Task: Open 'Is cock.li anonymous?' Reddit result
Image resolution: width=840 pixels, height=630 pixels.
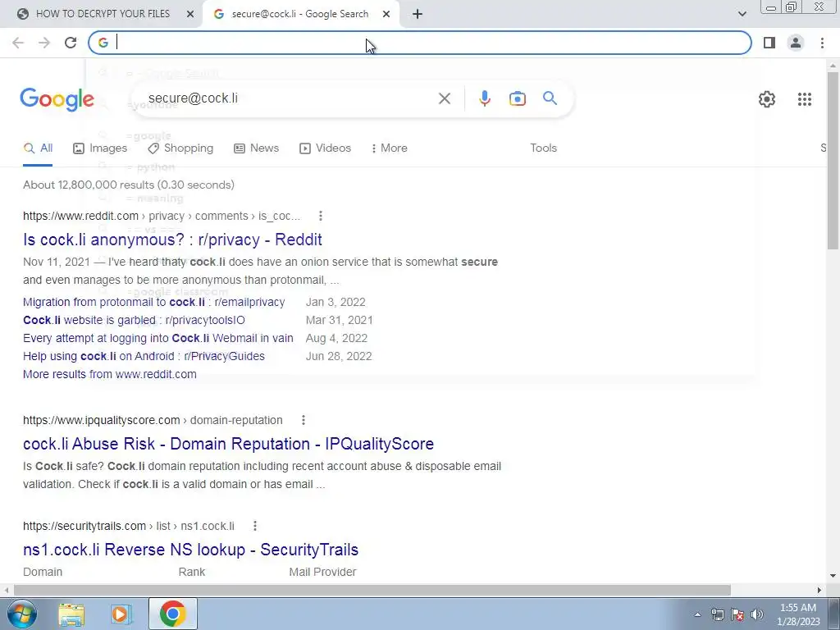Action: coord(172,240)
